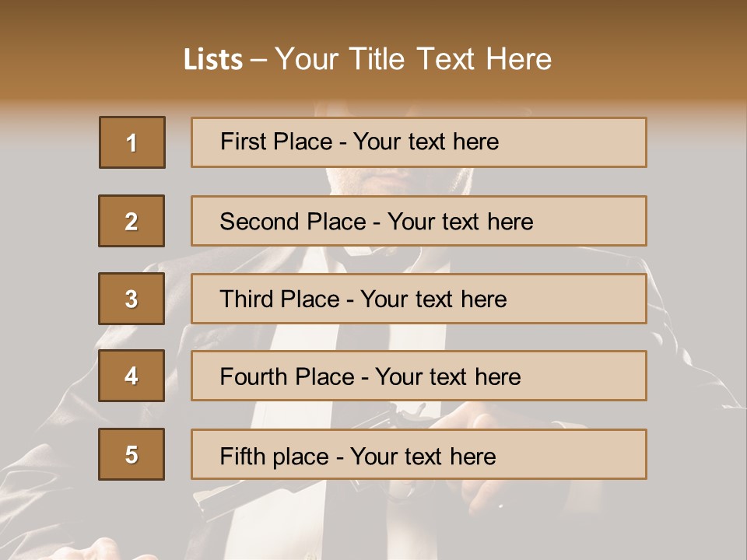Click the bold word Lists in title

tap(213, 60)
